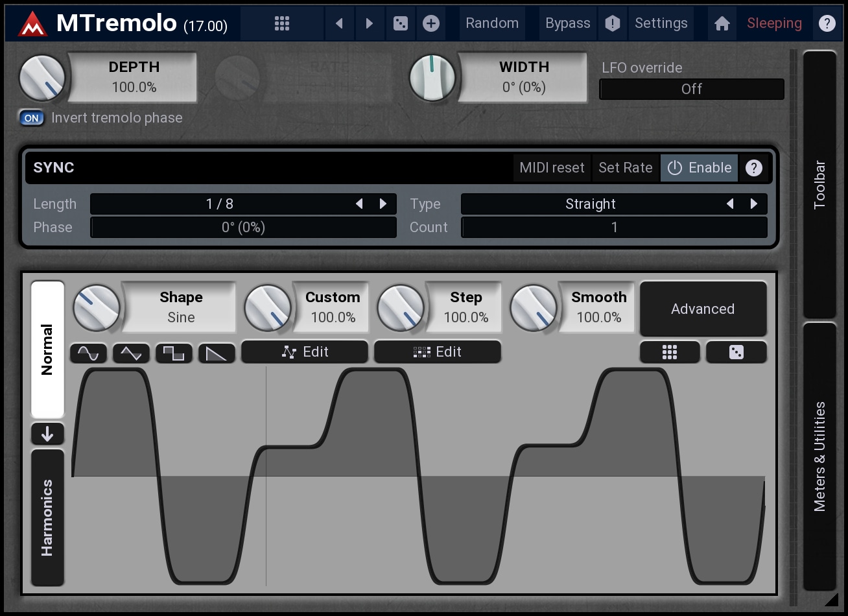Select the square wave shape icon

[174, 353]
